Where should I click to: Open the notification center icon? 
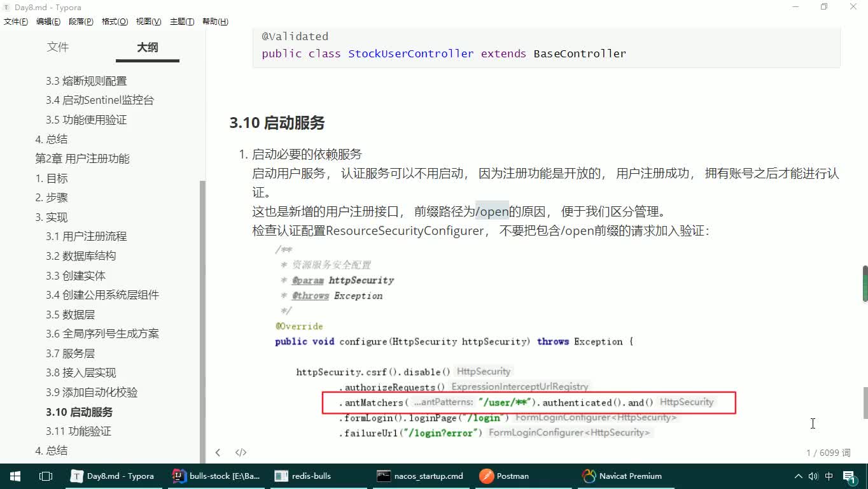tap(850, 476)
